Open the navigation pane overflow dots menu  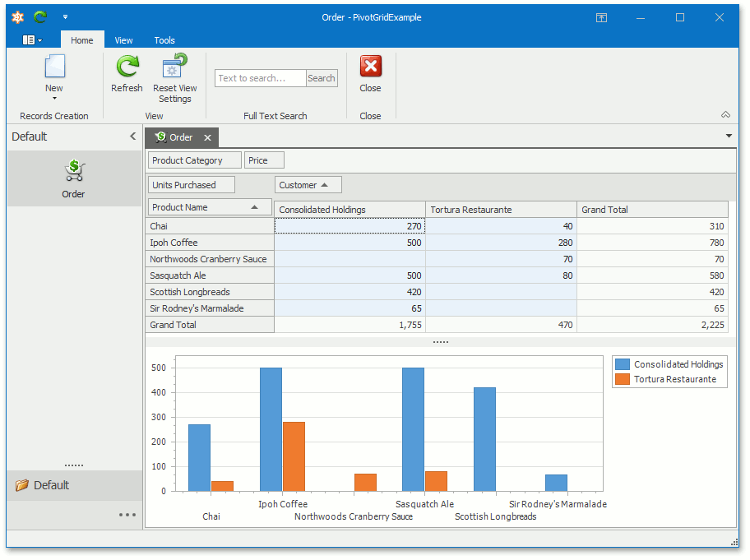[x=127, y=515]
